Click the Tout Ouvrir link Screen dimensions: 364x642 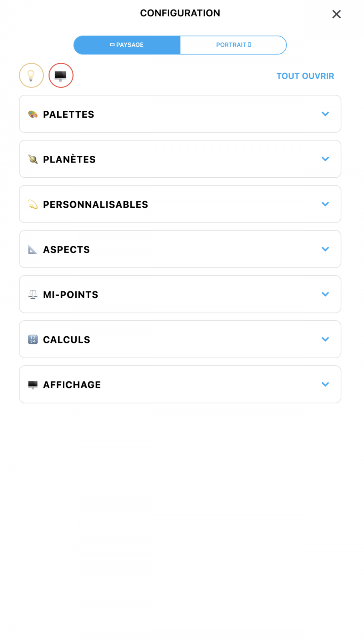pos(305,76)
